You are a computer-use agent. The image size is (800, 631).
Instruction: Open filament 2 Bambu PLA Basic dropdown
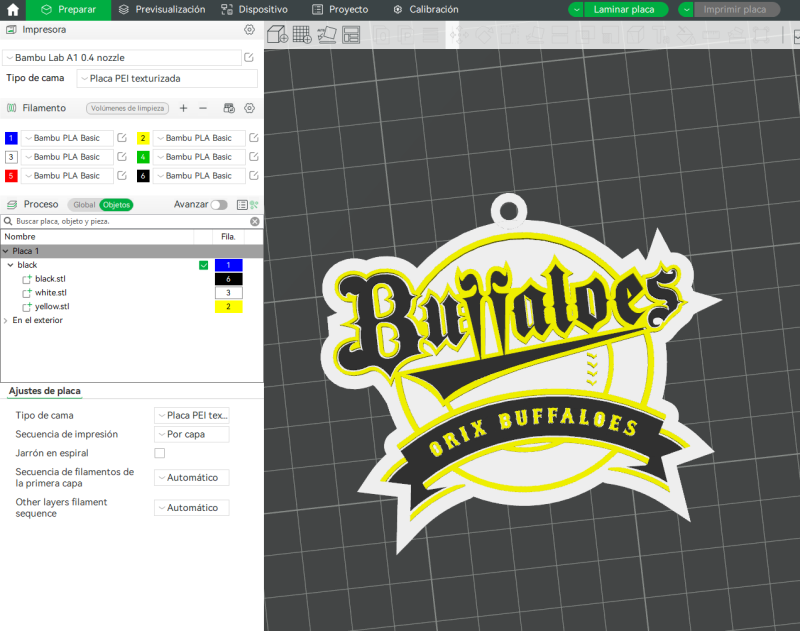199,138
